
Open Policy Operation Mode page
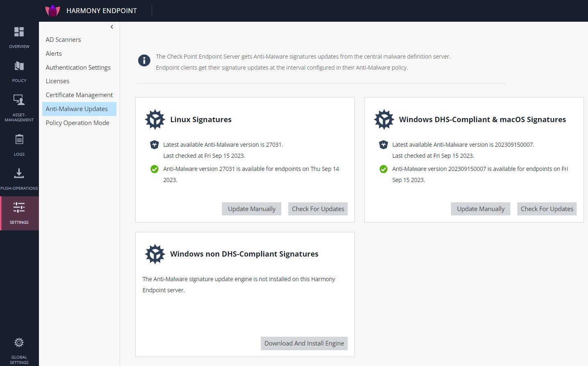77,123
